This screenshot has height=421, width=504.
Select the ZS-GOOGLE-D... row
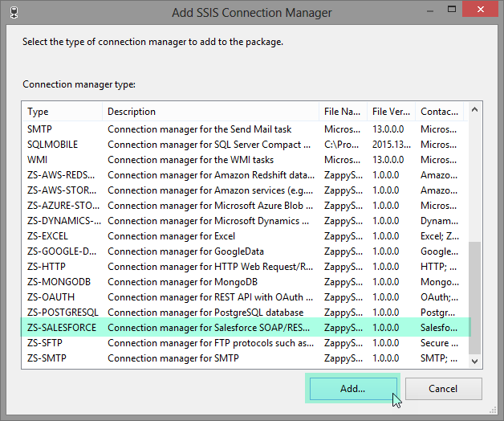pyautogui.click(x=246, y=251)
